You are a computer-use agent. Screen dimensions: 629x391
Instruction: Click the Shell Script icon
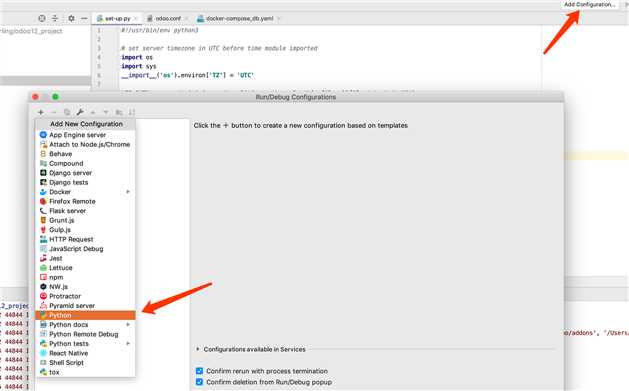43,363
